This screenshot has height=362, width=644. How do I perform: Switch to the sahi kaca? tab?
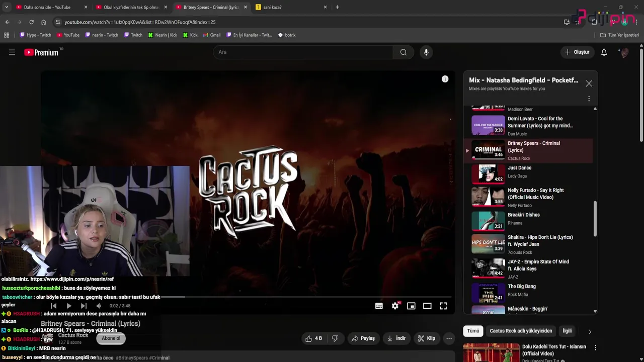coord(272,7)
